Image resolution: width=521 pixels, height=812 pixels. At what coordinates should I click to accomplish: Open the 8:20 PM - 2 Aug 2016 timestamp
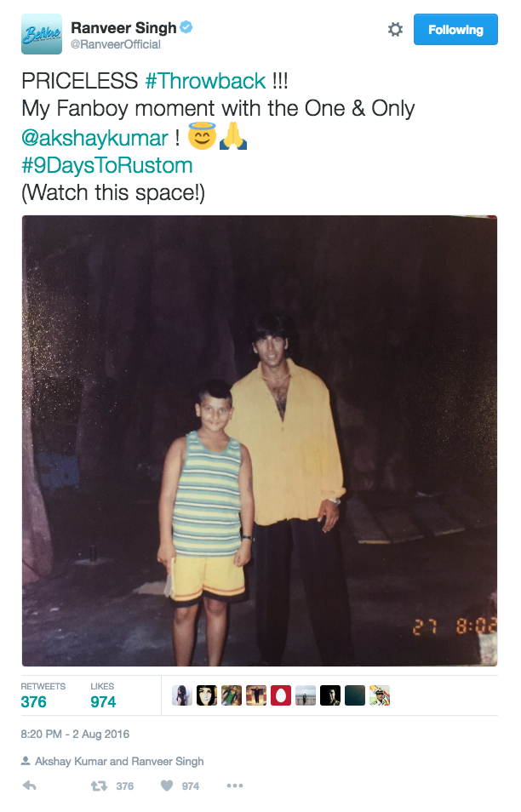(x=75, y=734)
